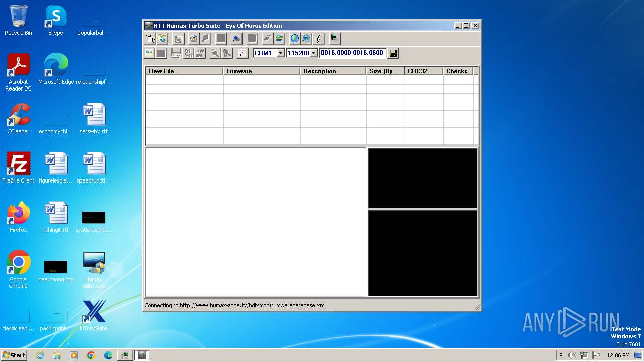644x362 pixels.
Task: Open Humax suite.exe desktop icon
Action: [x=94, y=270]
